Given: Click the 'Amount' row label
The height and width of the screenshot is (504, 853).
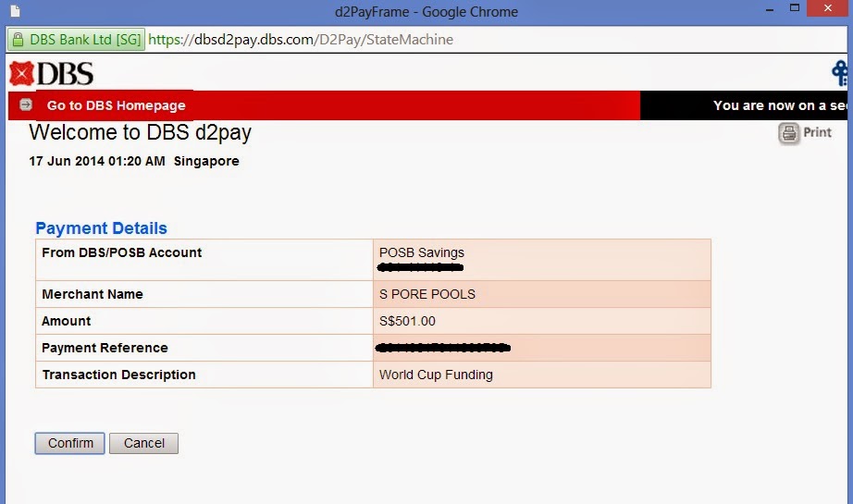Looking at the screenshot, I should pyautogui.click(x=67, y=321).
